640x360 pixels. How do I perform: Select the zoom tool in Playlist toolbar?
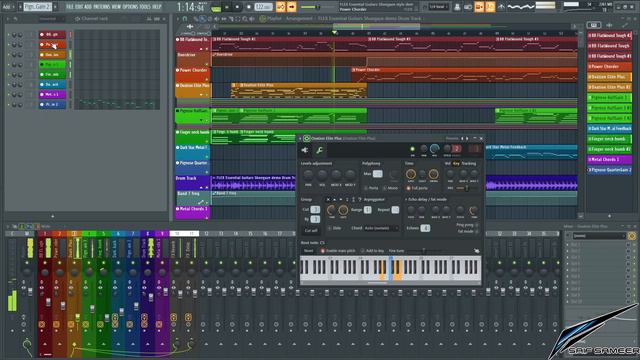(x=245, y=19)
